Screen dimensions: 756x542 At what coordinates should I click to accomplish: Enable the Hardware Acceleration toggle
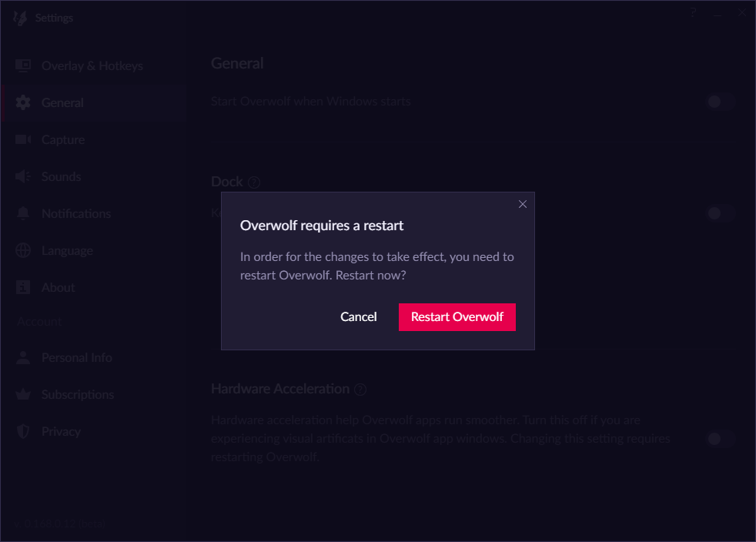[x=719, y=438]
